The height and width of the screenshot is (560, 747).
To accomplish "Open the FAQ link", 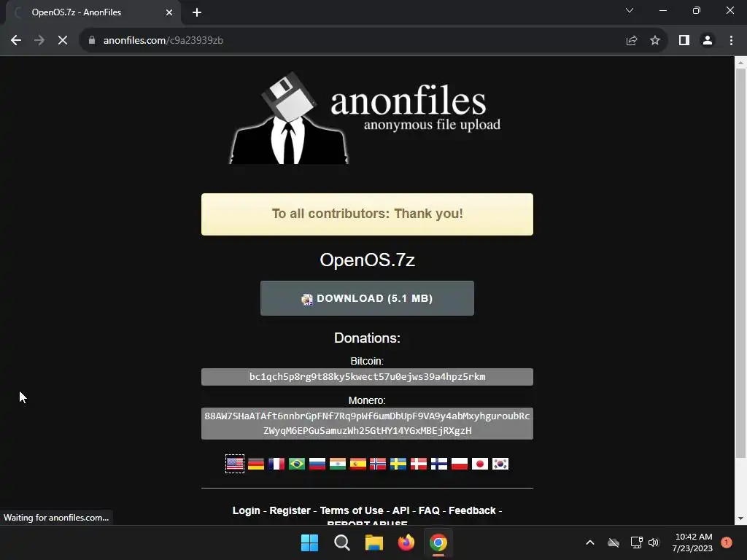I will tap(429, 510).
